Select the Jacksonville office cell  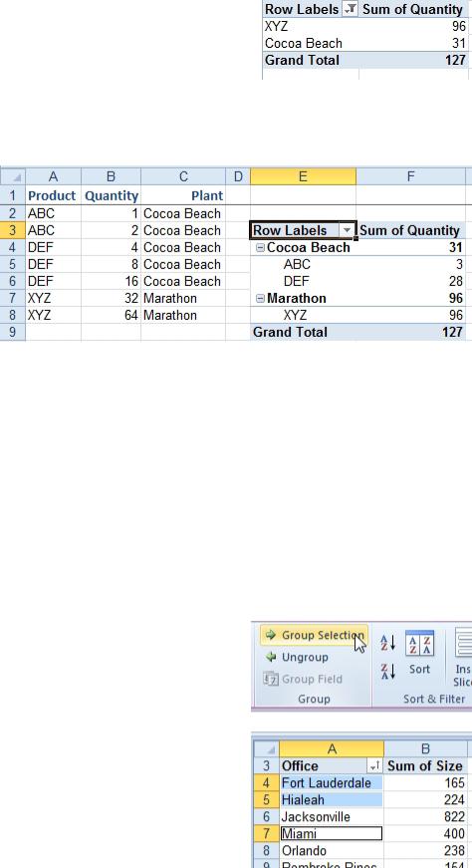(x=331, y=817)
